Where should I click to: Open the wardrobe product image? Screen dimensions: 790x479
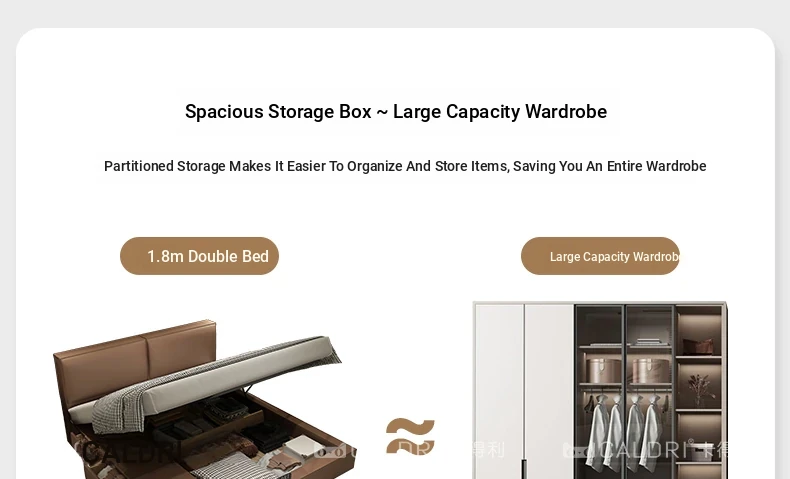point(600,390)
